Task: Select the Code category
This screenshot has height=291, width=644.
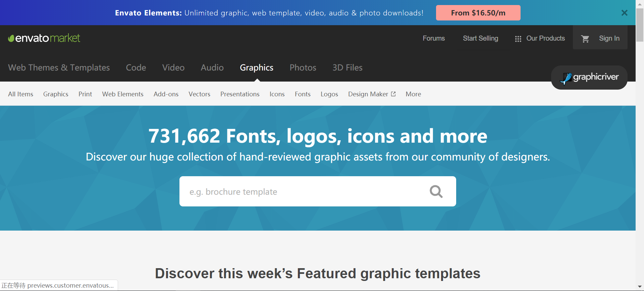Action: point(136,67)
